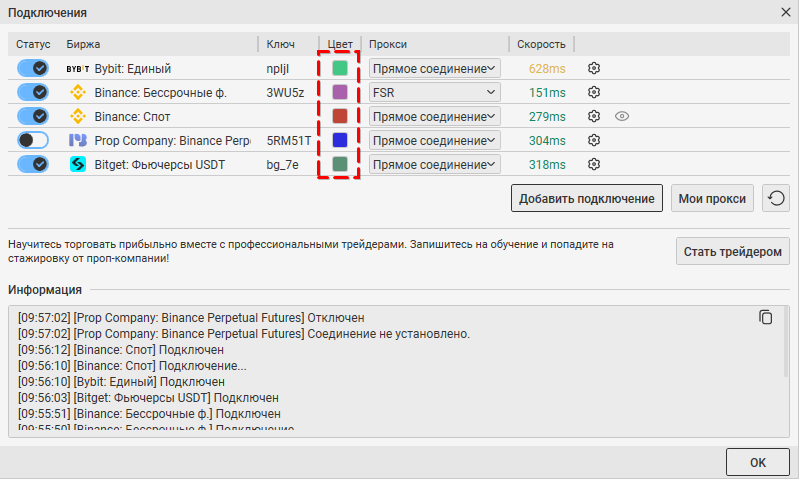Open the Мои прокси button
The height and width of the screenshot is (479, 799).
[x=712, y=198]
